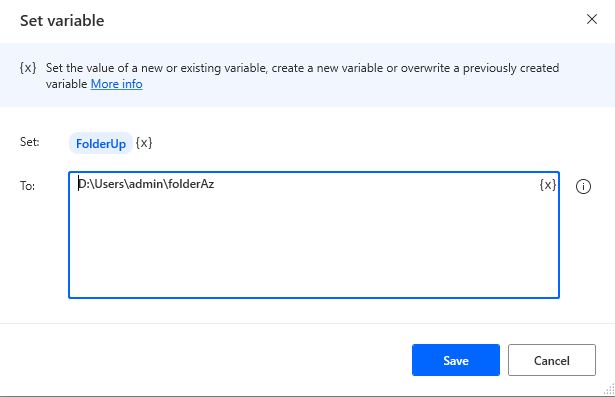Open variable picker beside FolderUp
The height and width of the screenshot is (397, 615).
pos(144,143)
